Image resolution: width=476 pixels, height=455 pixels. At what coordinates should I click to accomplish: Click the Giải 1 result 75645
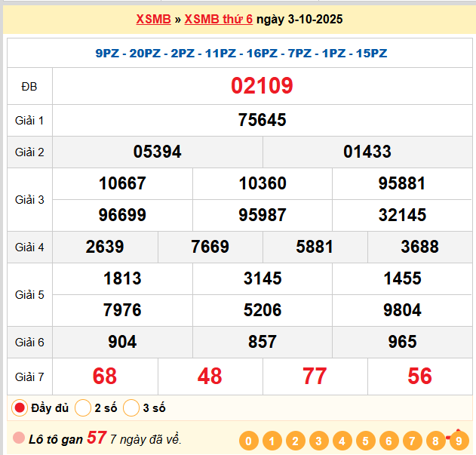point(262,120)
